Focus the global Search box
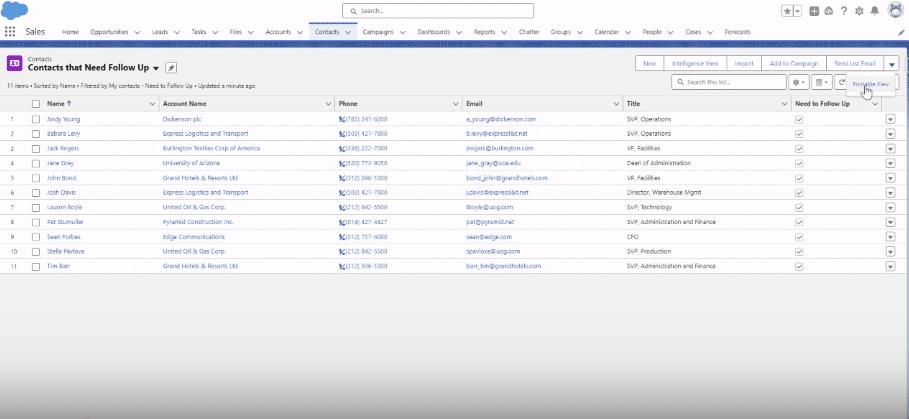The image size is (909, 419). [438, 11]
